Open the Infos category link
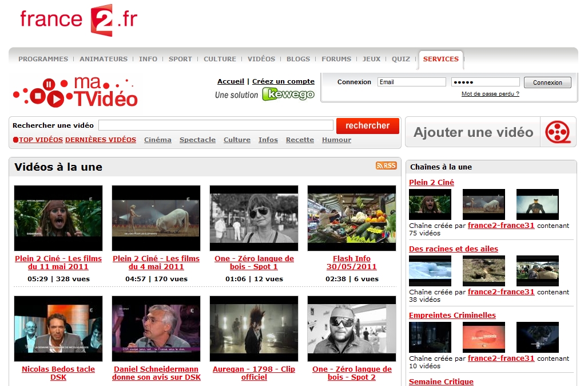Viewport: 588px width, 386px height. [268, 140]
